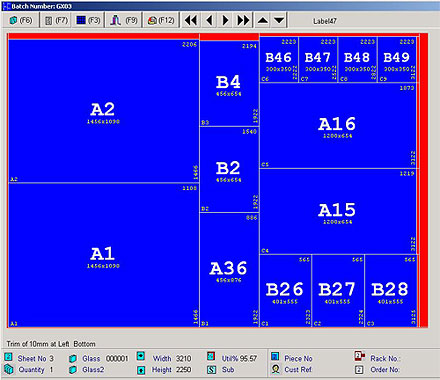
Task: Click the Cust Ref person icon
Action: click(276, 369)
